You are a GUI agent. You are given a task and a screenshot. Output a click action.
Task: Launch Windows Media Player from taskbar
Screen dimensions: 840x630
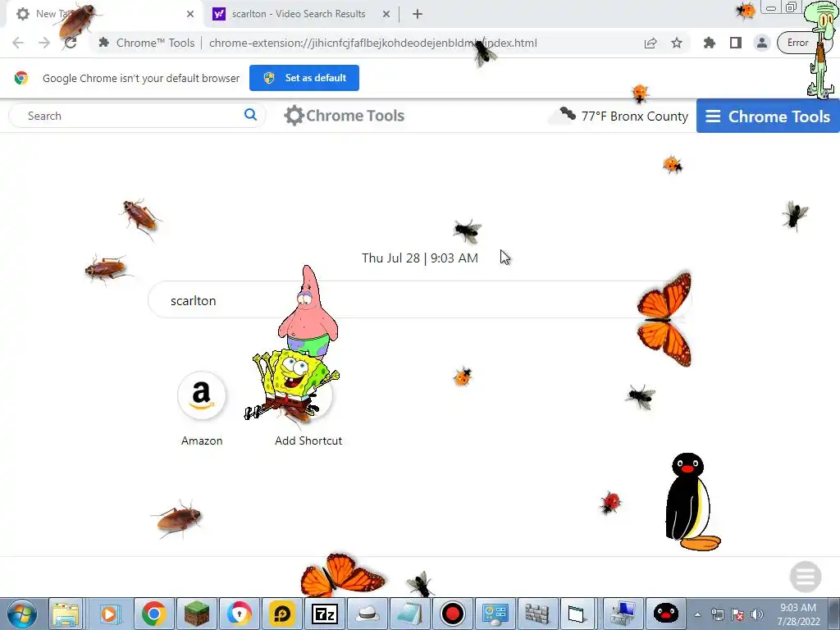coord(110,614)
